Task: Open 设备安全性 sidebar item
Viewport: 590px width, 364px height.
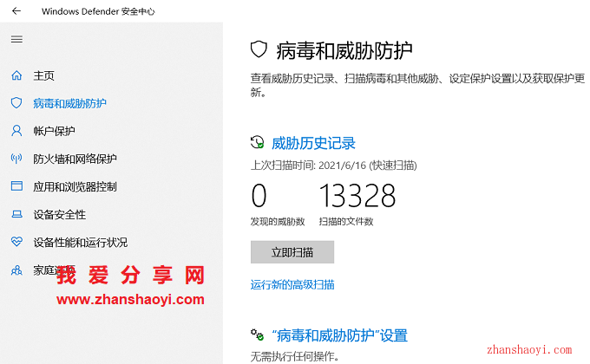Action: tap(60, 214)
